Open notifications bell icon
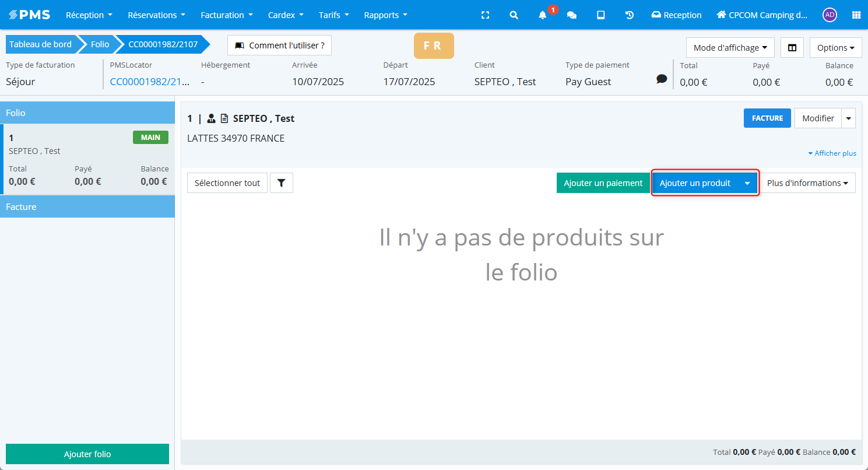The image size is (868, 470). point(543,15)
